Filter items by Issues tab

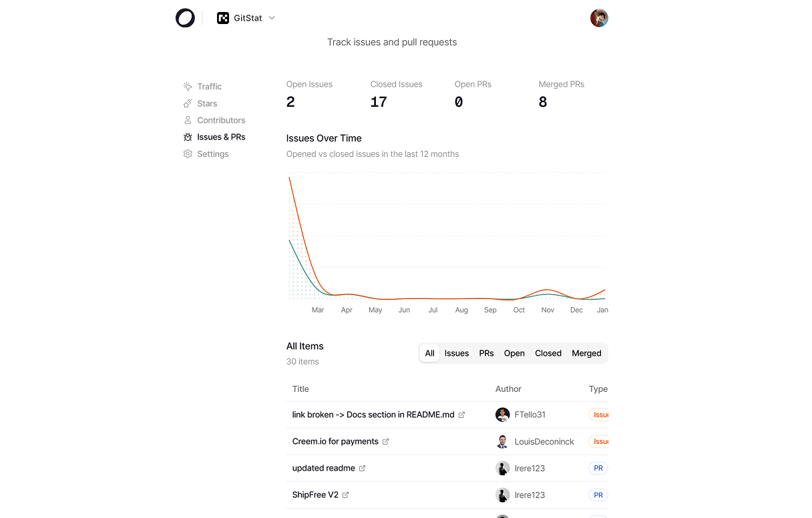tap(457, 353)
